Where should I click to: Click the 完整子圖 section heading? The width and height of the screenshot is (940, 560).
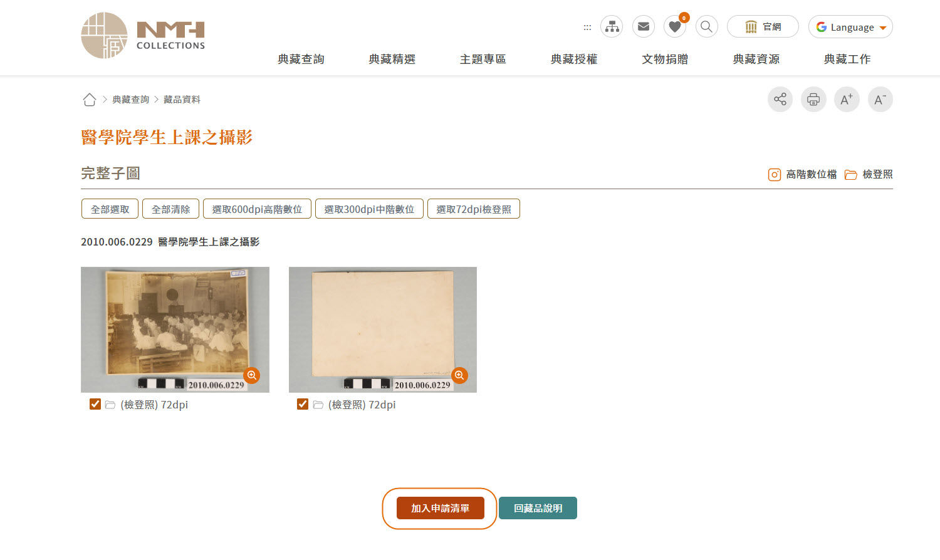point(110,174)
